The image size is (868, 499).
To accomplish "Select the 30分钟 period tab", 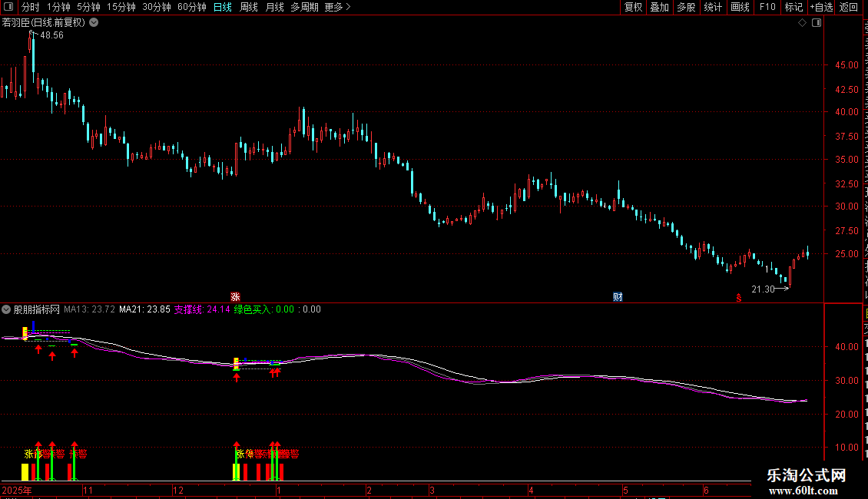I will click(x=157, y=7).
